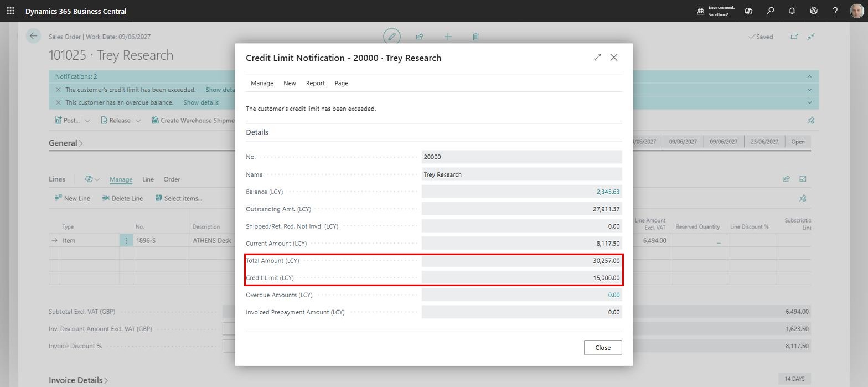The width and height of the screenshot is (868, 387).
Task: Dismiss the credit limit exceeded notification
Action: [x=58, y=90]
